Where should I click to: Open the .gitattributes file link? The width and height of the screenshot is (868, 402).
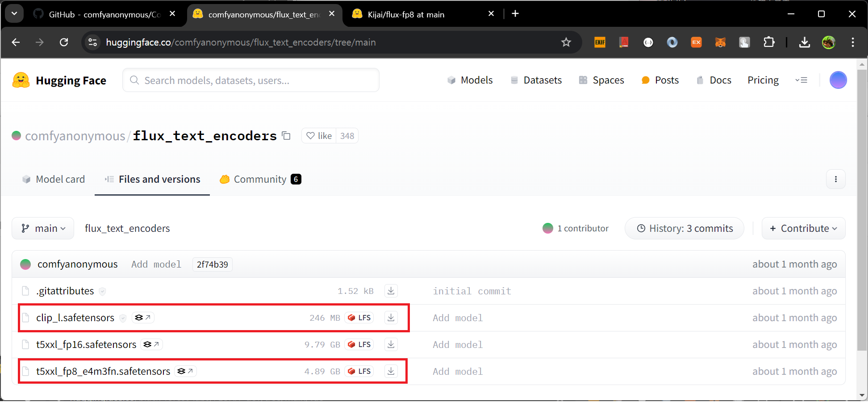65,291
